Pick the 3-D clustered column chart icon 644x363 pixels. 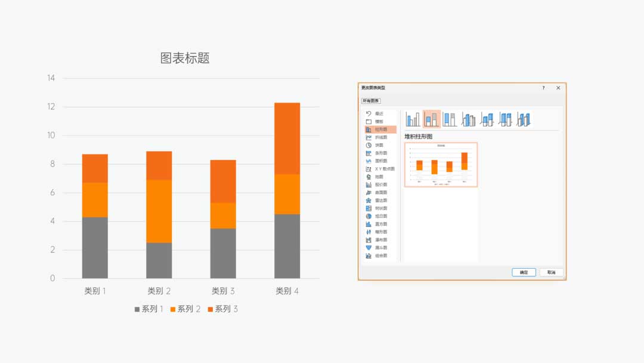(469, 119)
